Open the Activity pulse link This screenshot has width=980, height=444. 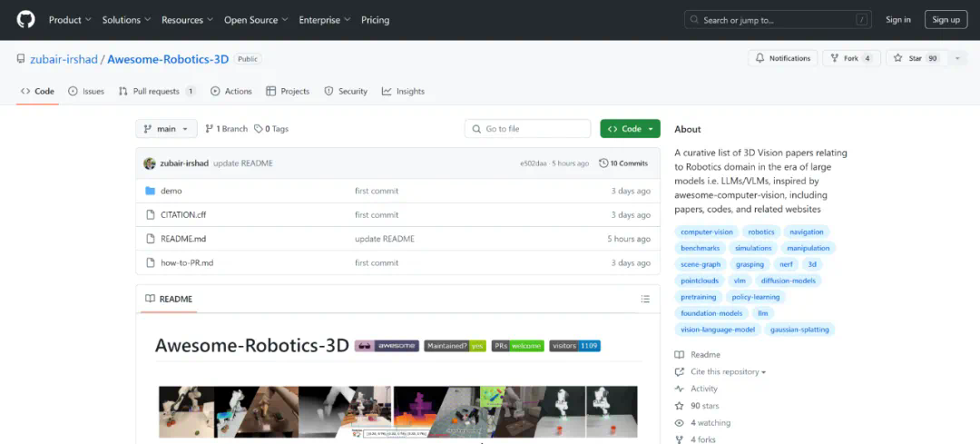(703, 389)
